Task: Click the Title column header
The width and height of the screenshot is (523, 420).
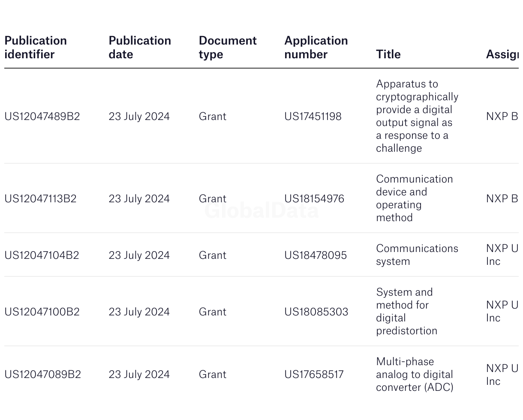Action: click(x=388, y=54)
